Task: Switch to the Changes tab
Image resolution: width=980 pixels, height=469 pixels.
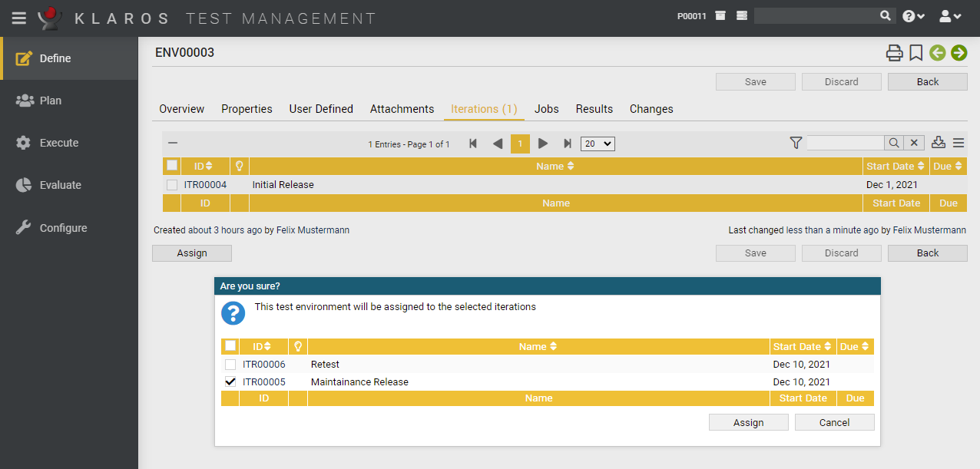Action: click(651, 109)
